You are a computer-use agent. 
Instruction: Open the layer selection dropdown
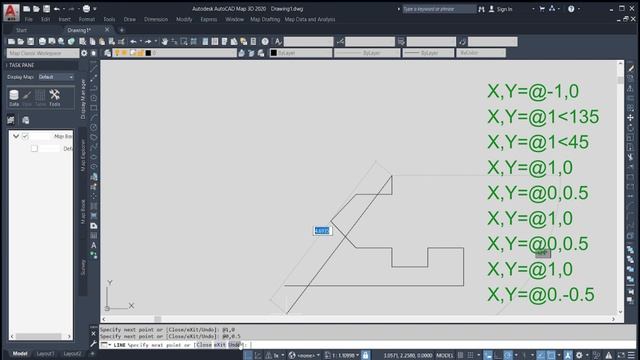[174, 53]
